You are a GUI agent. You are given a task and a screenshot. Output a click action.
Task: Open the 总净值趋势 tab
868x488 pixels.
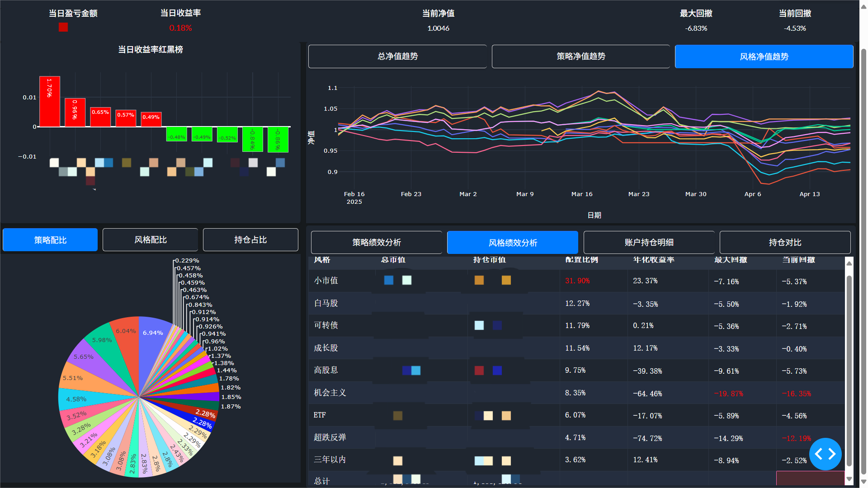[397, 56]
